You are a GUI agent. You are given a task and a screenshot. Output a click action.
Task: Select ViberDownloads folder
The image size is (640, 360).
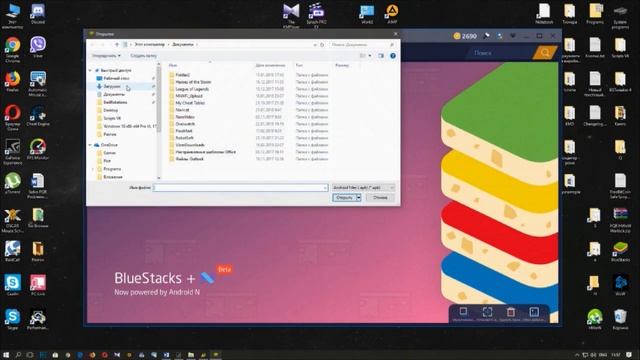[190, 145]
